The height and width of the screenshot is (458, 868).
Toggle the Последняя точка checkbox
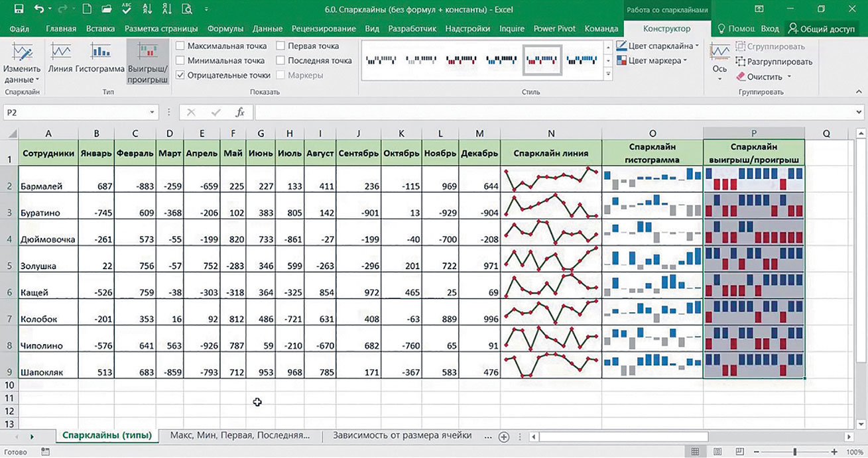(x=280, y=61)
